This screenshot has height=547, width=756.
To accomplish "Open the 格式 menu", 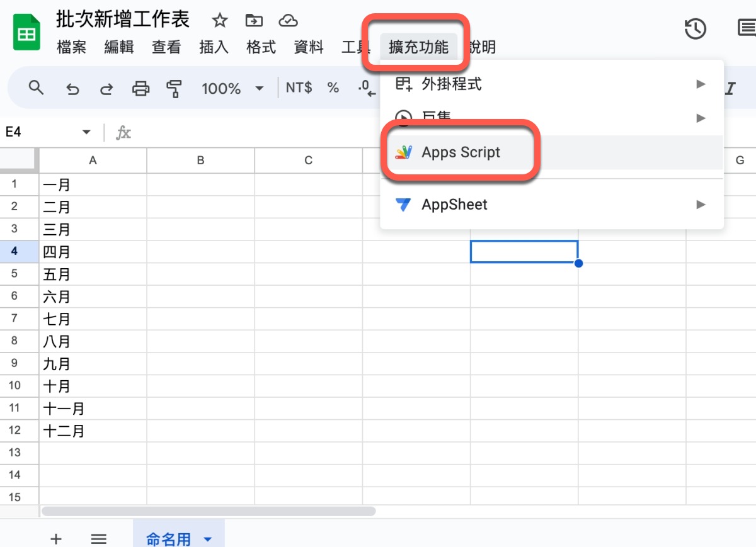I will pyautogui.click(x=261, y=47).
